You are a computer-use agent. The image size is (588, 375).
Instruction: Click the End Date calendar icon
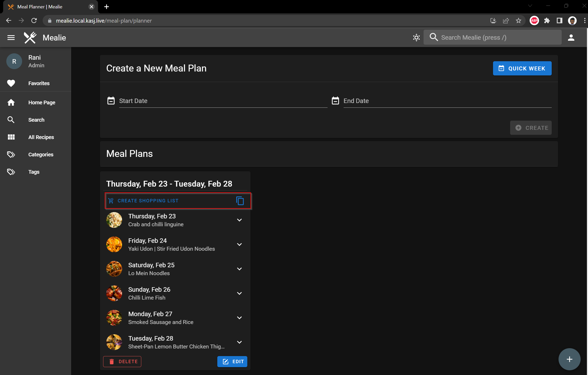click(335, 101)
